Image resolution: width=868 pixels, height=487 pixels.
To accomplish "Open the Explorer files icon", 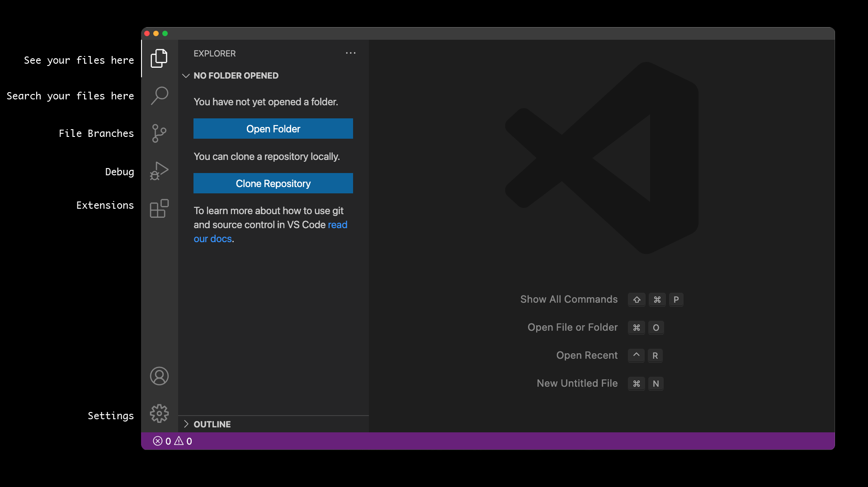I will tap(159, 58).
